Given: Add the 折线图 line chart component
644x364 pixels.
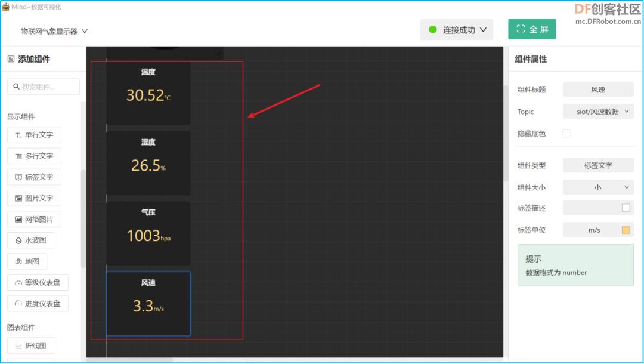Looking at the screenshot, I should click(x=30, y=346).
